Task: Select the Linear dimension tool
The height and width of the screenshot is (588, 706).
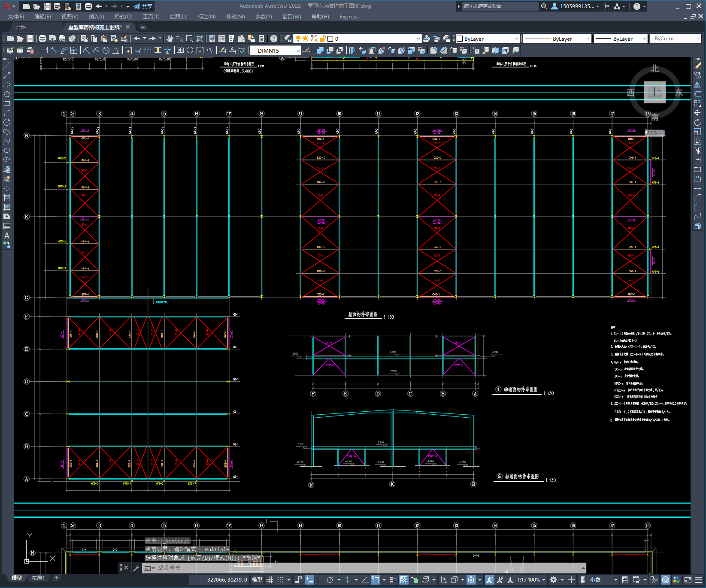Action: 44,50
